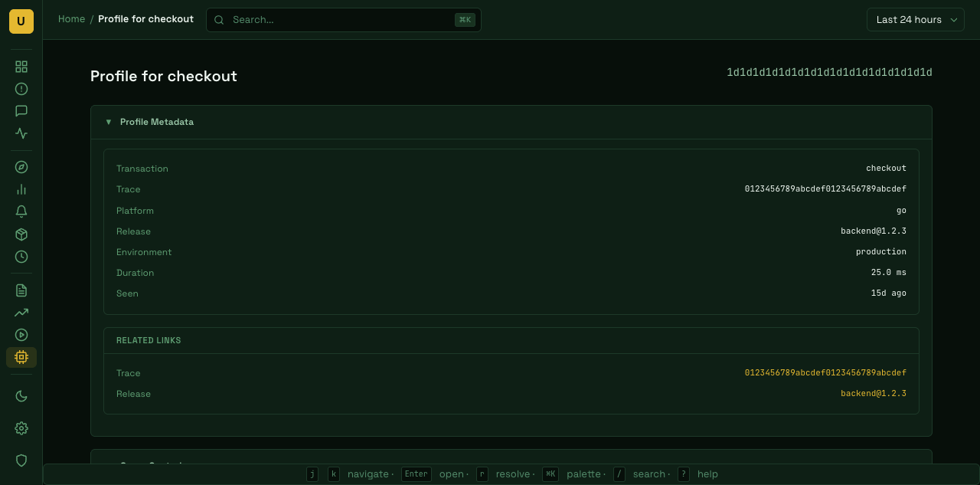Open the issues alert-circle icon

coord(21,89)
